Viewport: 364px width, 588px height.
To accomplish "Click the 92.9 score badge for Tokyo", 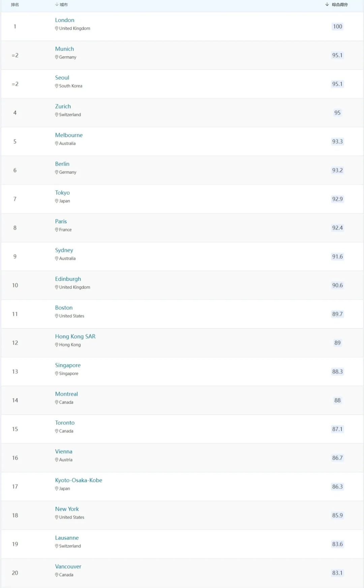I will click(337, 199).
